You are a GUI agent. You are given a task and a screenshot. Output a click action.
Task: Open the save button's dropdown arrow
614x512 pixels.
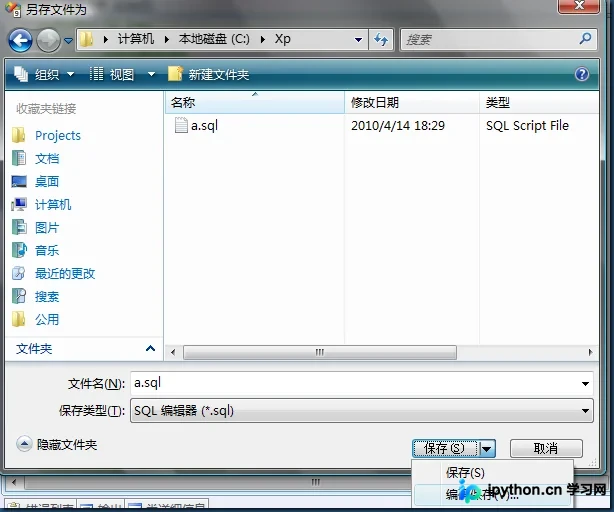[x=487, y=449]
